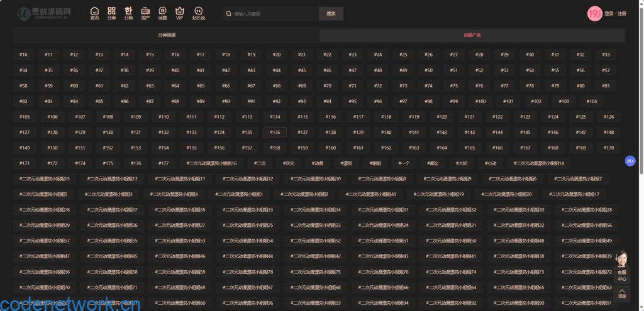Open tag #二次元动漫漂亮小姐姐78
Screen dimensions: 644x311
pyautogui.click(x=248, y=272)
